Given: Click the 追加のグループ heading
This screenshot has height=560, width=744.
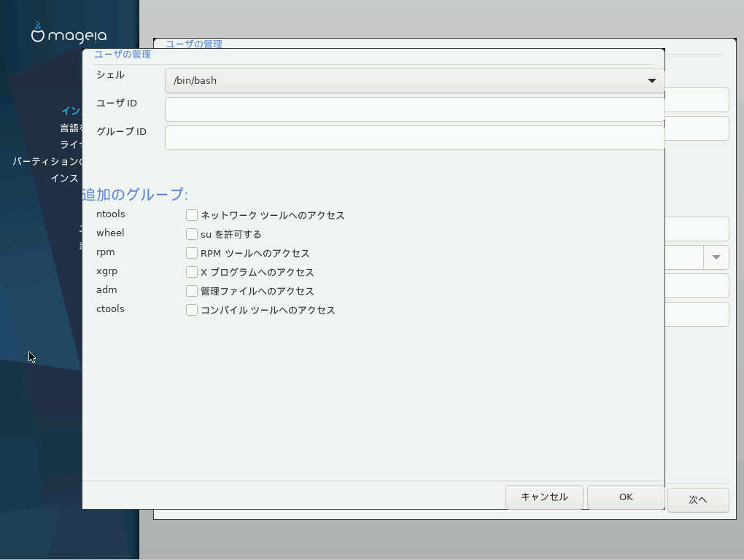Looking at the screenshot, I should click(135, 195).
